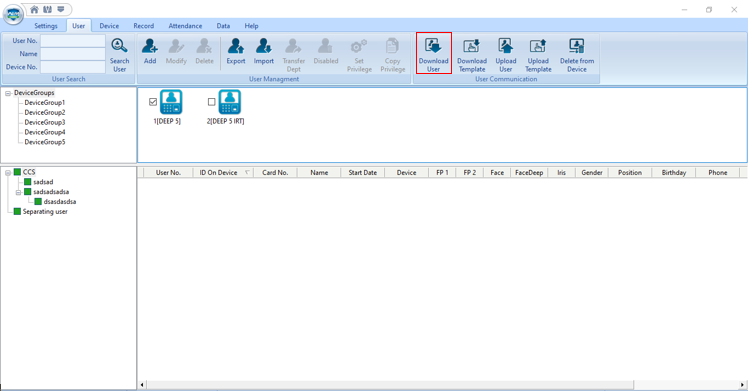Sort by Card No. column header
The height and width of the screenshot is (391, 749).
click(x=275, y=173)
